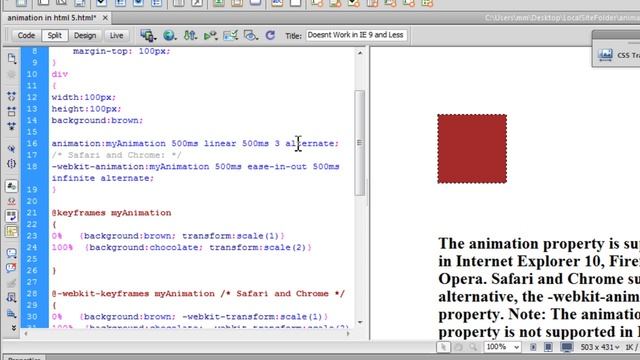The height and width of the screenshot is (360, 640).
Task: Click the '@keyframes myAnimation' line
Action: click(111, 213)
